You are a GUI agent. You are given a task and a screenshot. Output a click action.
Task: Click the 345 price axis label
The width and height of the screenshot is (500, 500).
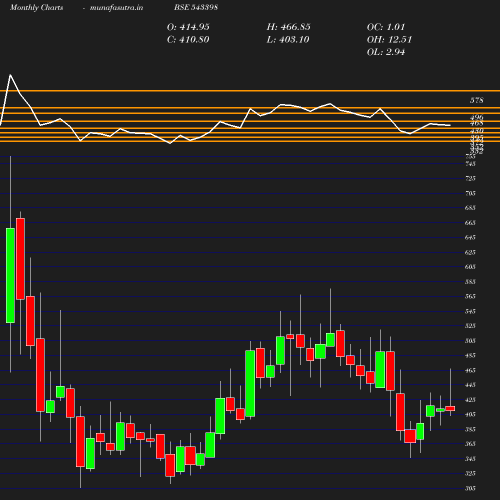tap(470, 459)
